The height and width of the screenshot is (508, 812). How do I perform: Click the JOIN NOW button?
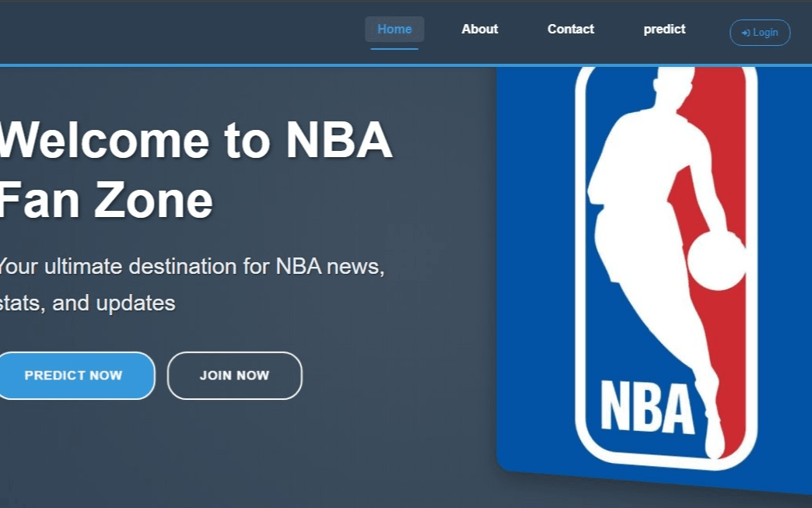235,376
